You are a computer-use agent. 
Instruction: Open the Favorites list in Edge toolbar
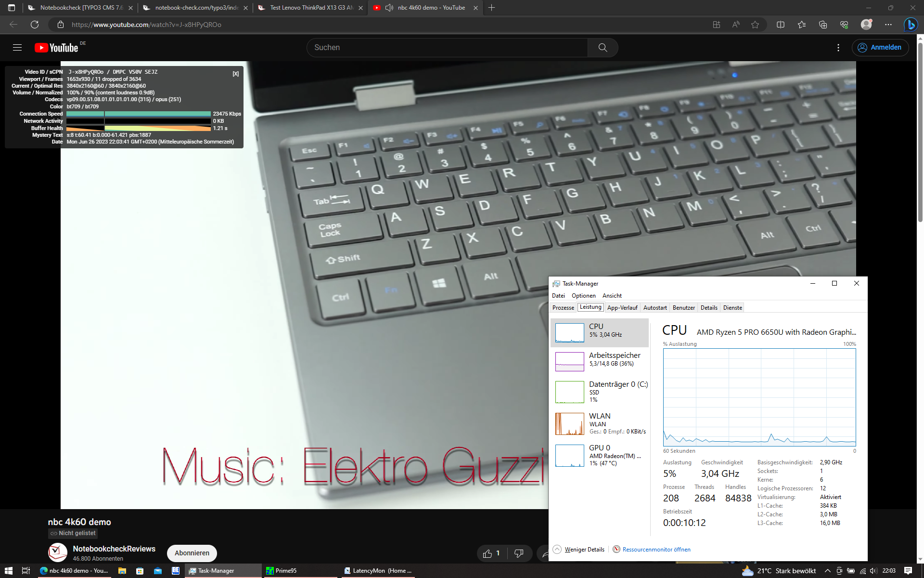(x=802, y=25)
